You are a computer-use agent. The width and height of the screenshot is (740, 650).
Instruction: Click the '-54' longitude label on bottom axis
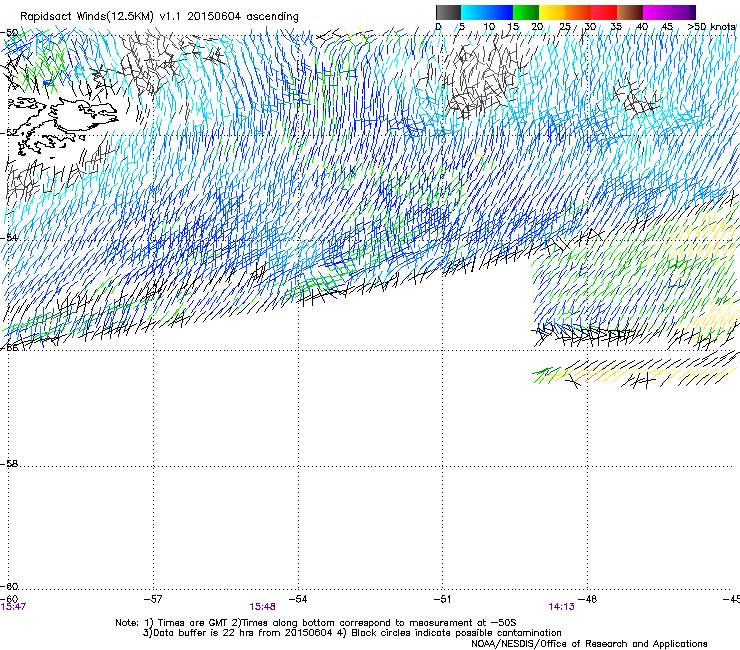coord(298,599)
